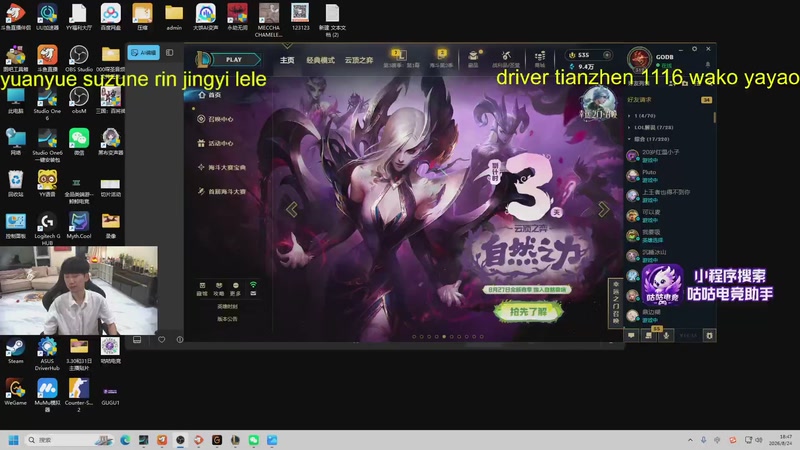Show previous banner with left arrow
Viewport: 800px width, 450px height.
[292, 209]
